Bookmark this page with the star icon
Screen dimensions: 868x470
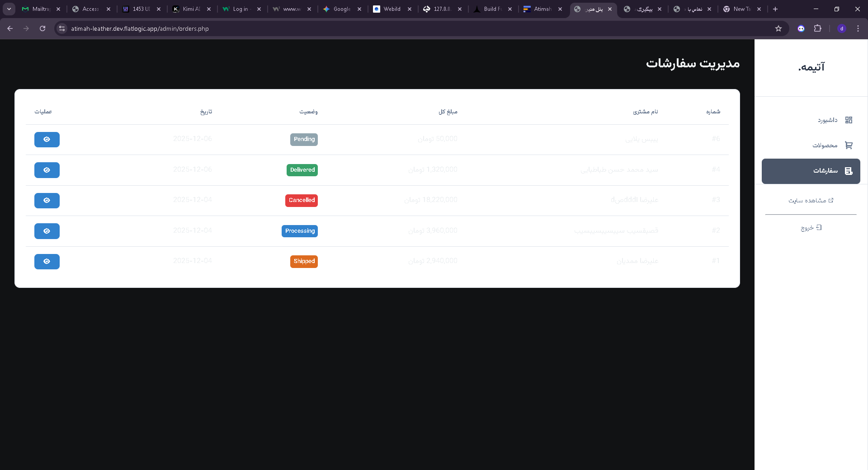pyautogui.click(x=778, y=28)
